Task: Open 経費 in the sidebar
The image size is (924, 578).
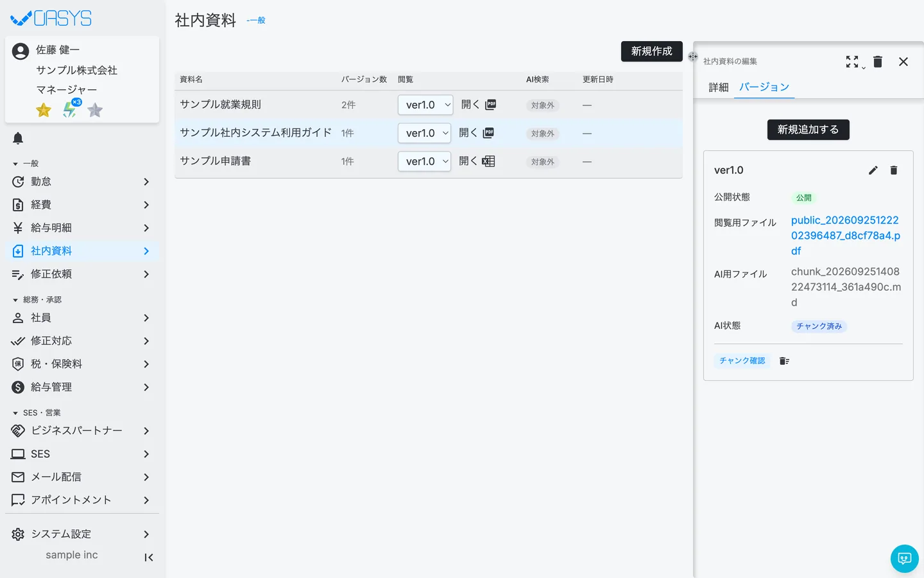Action: click(x=82, y=205)
